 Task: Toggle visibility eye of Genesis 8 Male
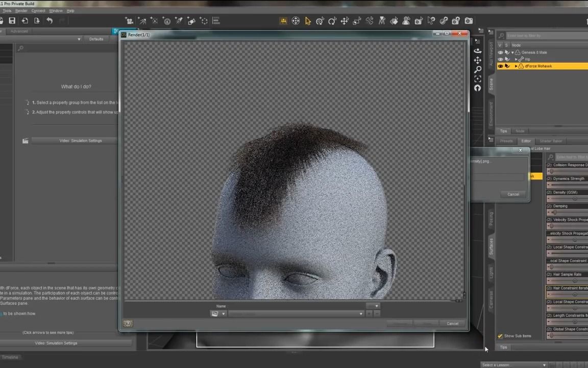[500, 53]
